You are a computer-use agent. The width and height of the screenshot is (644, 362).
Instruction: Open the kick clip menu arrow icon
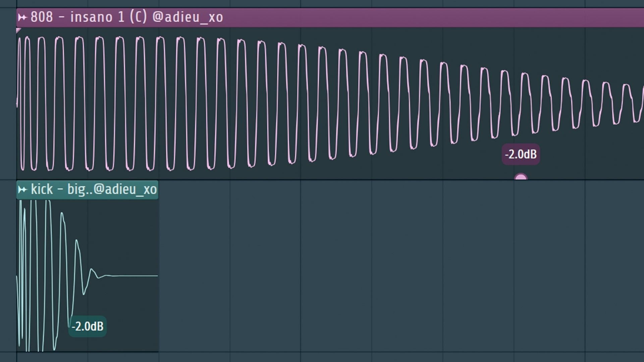[22, 190]
